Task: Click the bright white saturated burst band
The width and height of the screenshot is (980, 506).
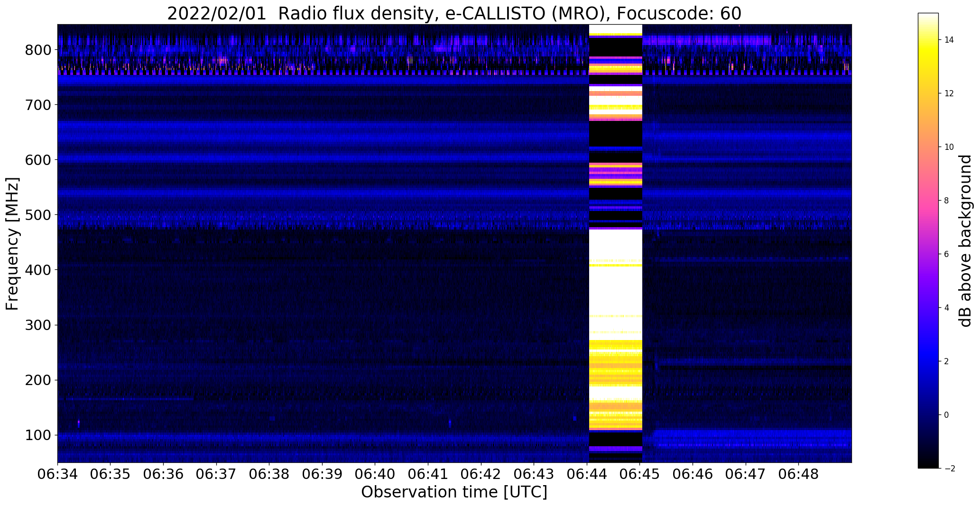Action: 615,243
